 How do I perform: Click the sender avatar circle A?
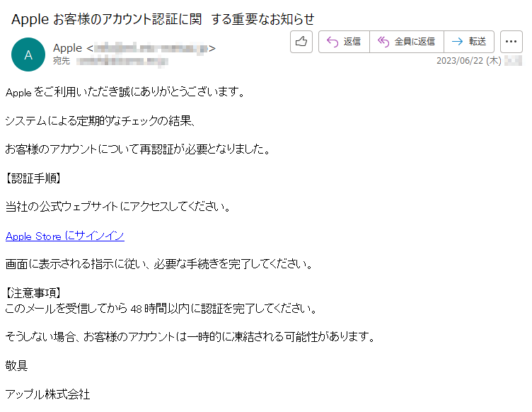28,55
